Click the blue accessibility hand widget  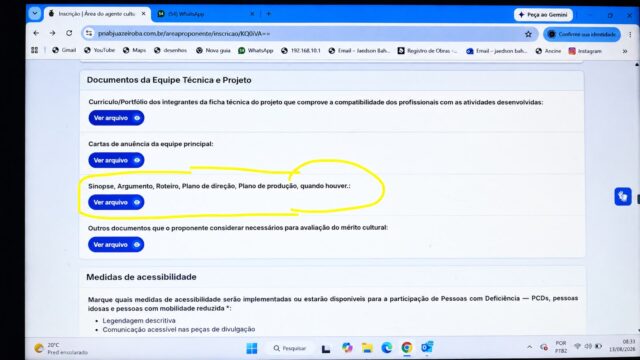click(x=622, y=196)
